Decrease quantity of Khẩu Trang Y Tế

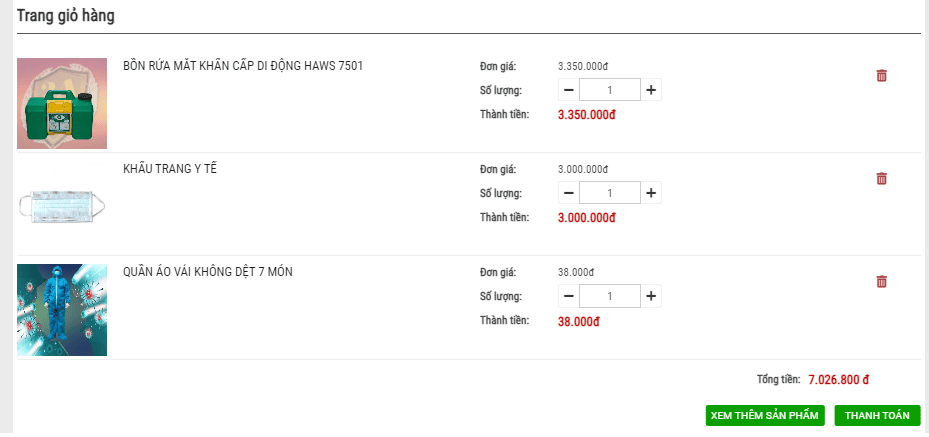(569, 193)
